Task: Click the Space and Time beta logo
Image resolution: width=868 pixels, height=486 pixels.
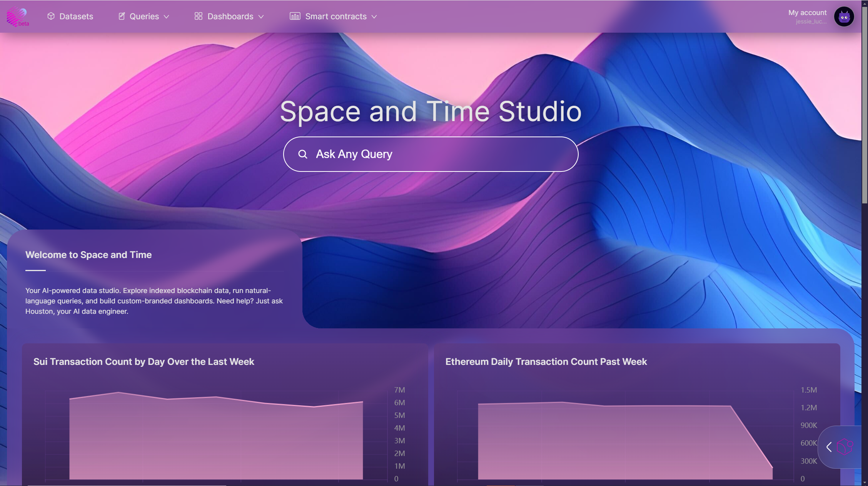Action: coord(18,17)
